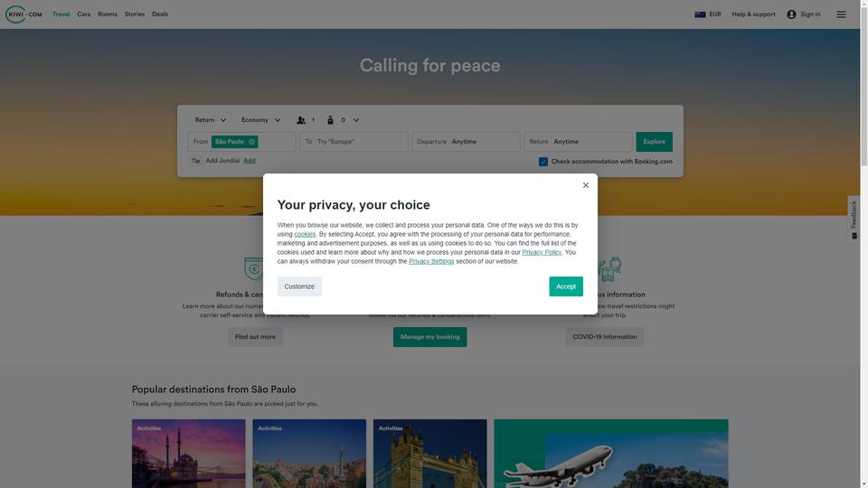Open the Privacy Settings link
The image size is (868, 488).
click(431, 261)
